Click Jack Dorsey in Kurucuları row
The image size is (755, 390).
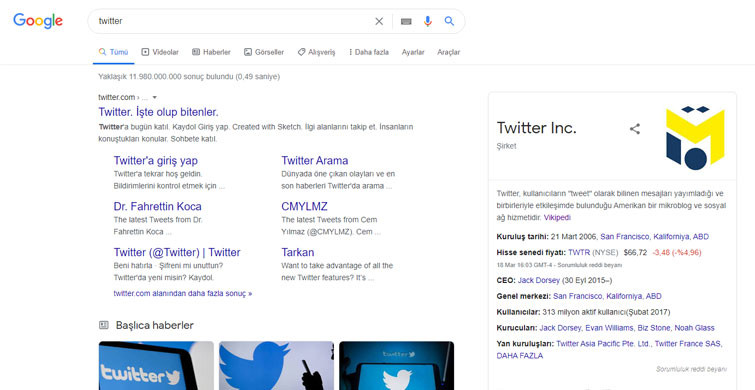tap(560, 328)
